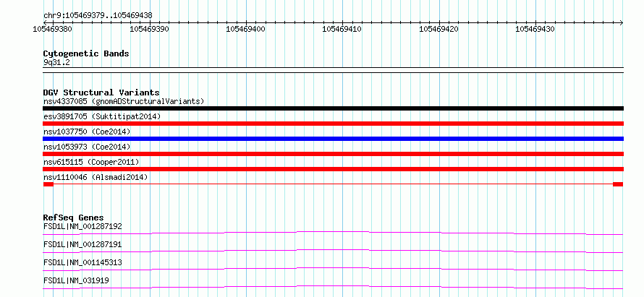Click left end block of nsv1110046

[48, 184]
